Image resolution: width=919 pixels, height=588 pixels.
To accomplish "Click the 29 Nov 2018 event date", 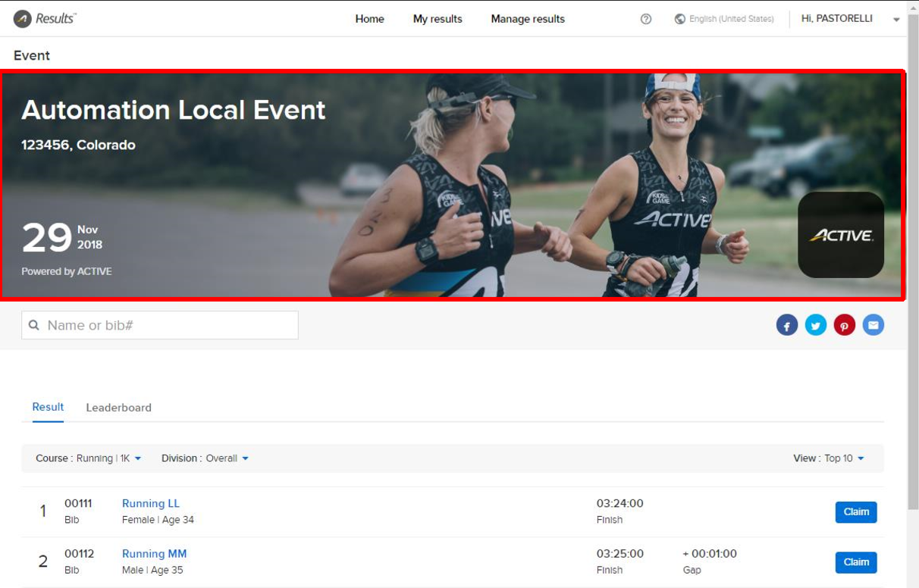I will [61, 237].
